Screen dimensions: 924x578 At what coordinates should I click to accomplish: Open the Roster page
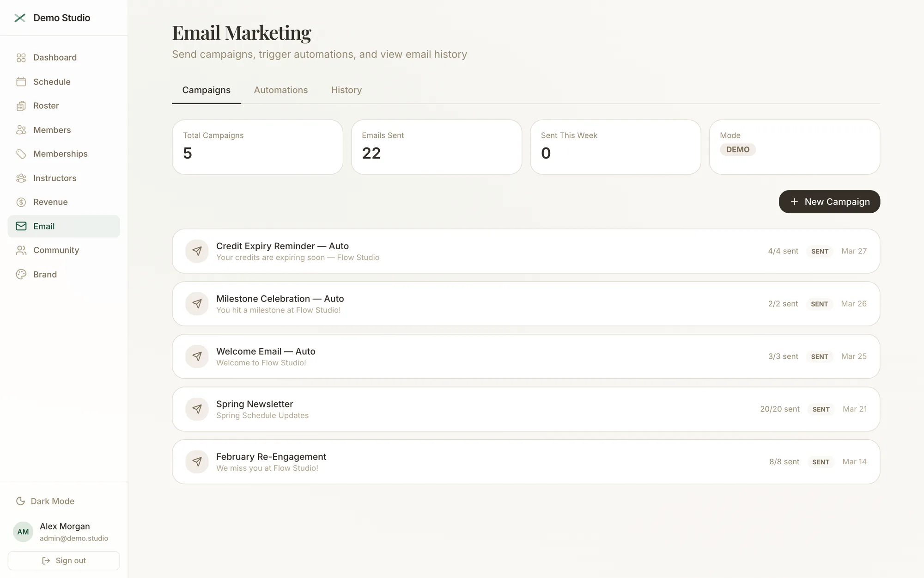pos(64,106)
